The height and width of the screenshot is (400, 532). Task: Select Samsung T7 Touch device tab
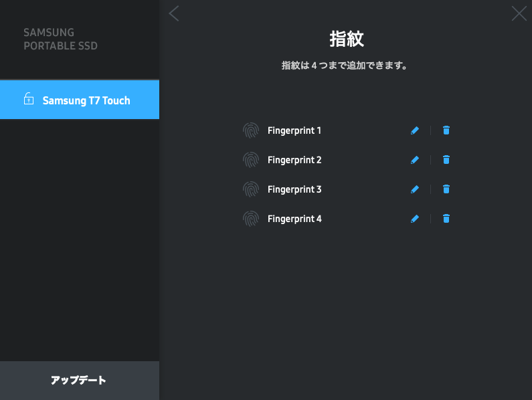coord(80,100)
